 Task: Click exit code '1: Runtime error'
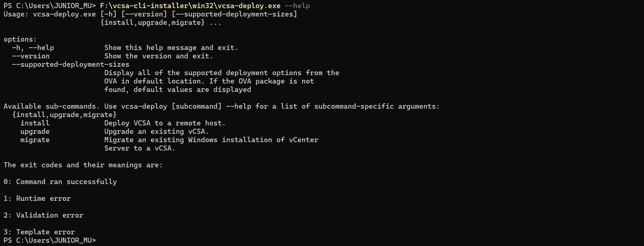37,198
